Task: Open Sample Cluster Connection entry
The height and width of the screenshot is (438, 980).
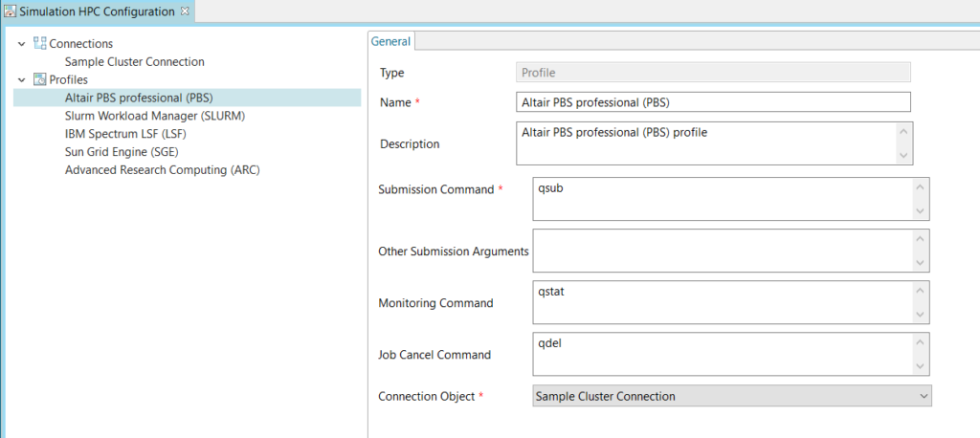Action: pyautogui.click(x=134, y=62)
